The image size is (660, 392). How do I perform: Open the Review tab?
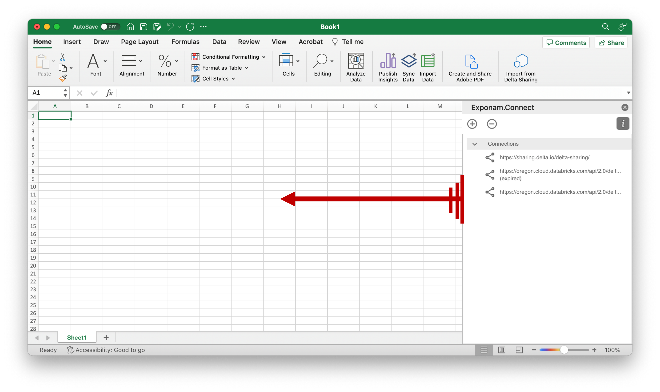(x=249, y=42)
